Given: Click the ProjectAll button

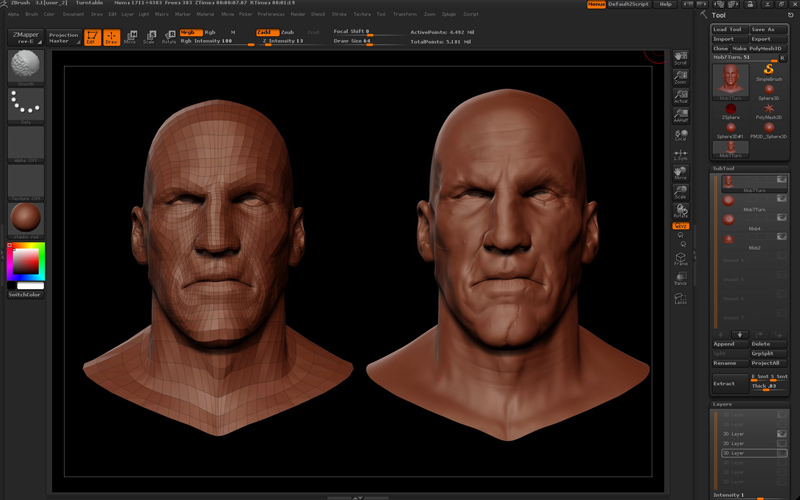Looking at the screenshot, I should click(x=768, y=363).
